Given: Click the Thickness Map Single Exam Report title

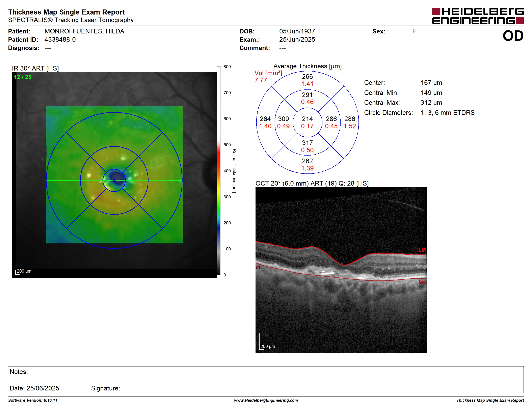Looking at the screenshot, I should [66, 12].
